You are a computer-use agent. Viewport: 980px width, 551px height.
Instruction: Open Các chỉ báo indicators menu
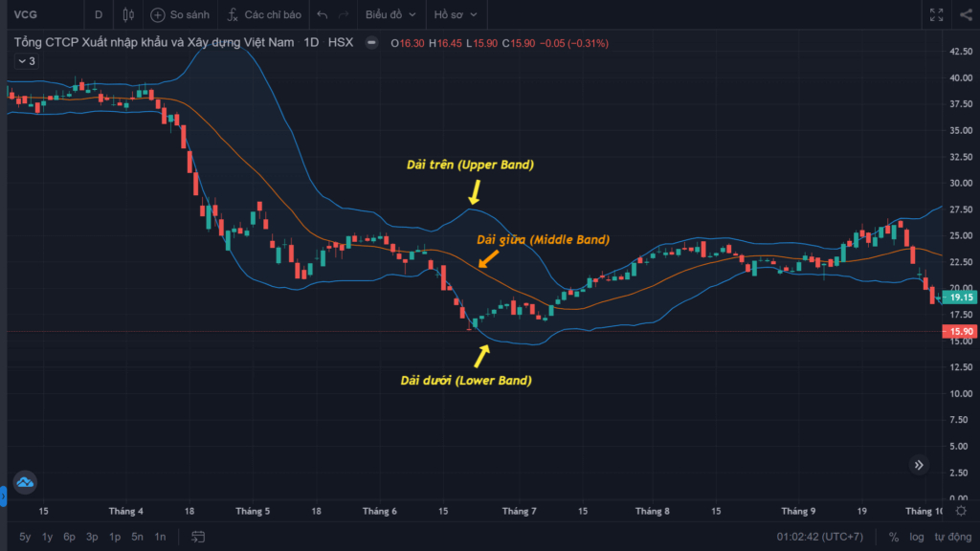264,14
